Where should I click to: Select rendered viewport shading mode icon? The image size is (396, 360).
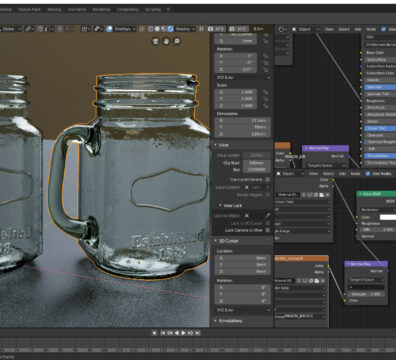click(170, 29)
